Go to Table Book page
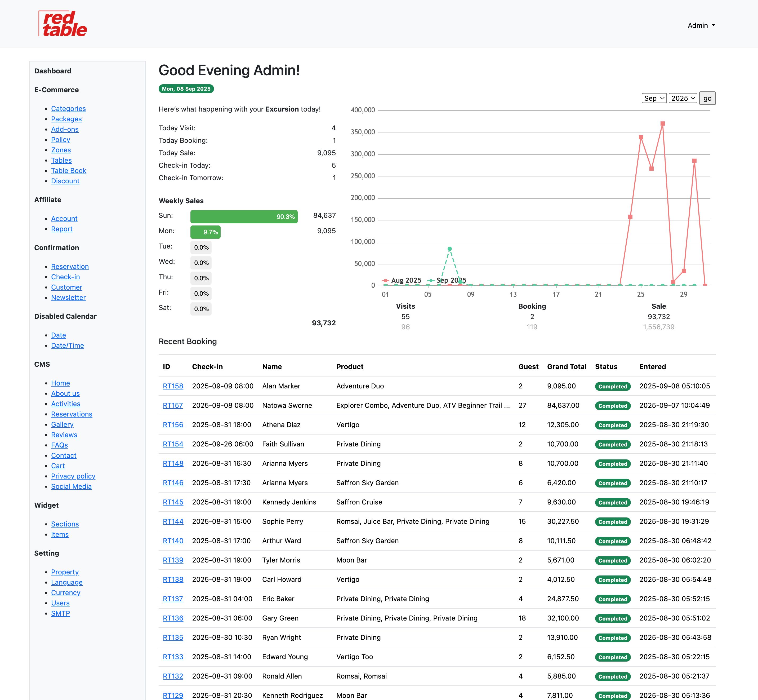Screen dimensions: 758x700 pyautogui.click(x=69, y=170)
